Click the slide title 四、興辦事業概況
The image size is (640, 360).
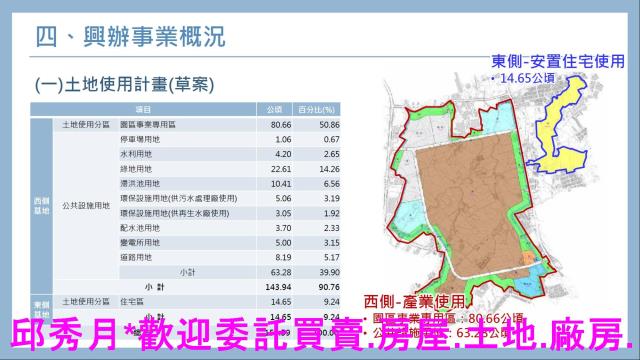[130, 37]
